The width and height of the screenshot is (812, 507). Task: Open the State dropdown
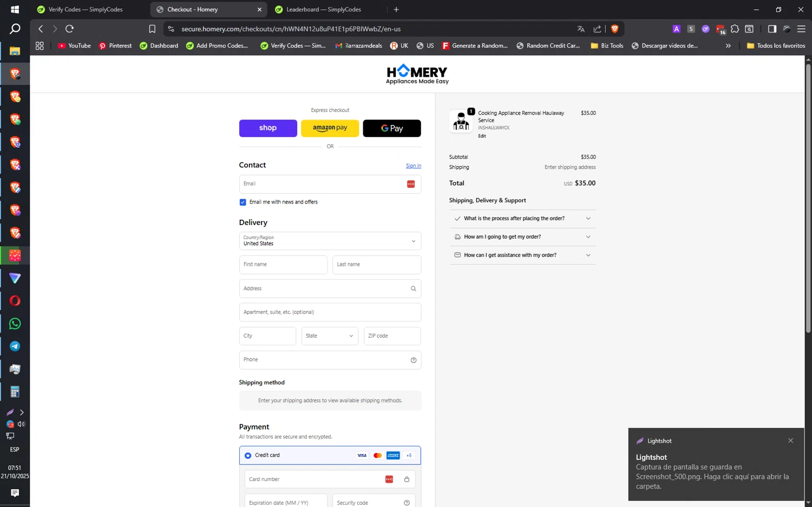coord(330,336)
